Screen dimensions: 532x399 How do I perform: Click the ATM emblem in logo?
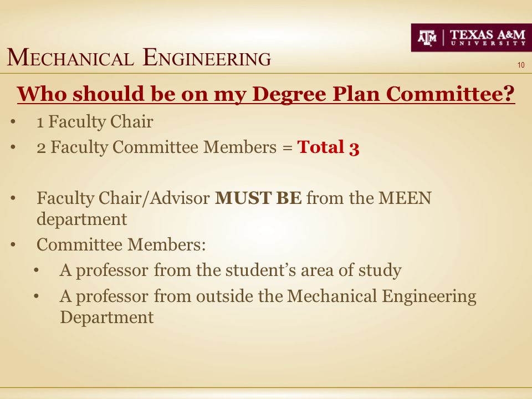427,38
